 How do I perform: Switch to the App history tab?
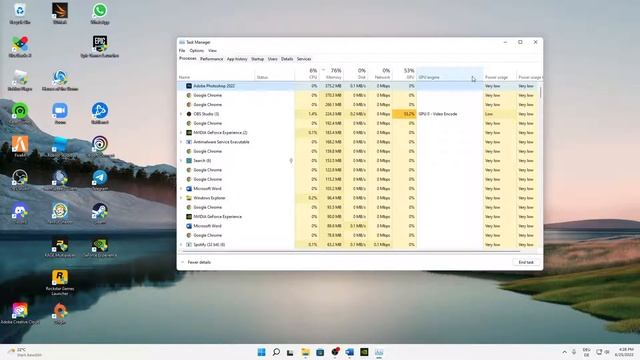(x=237, y=59)
